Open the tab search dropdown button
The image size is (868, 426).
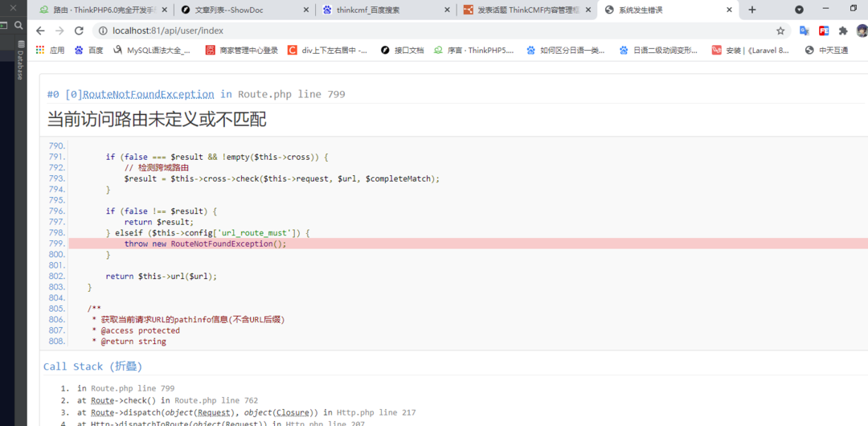(800, 10)
